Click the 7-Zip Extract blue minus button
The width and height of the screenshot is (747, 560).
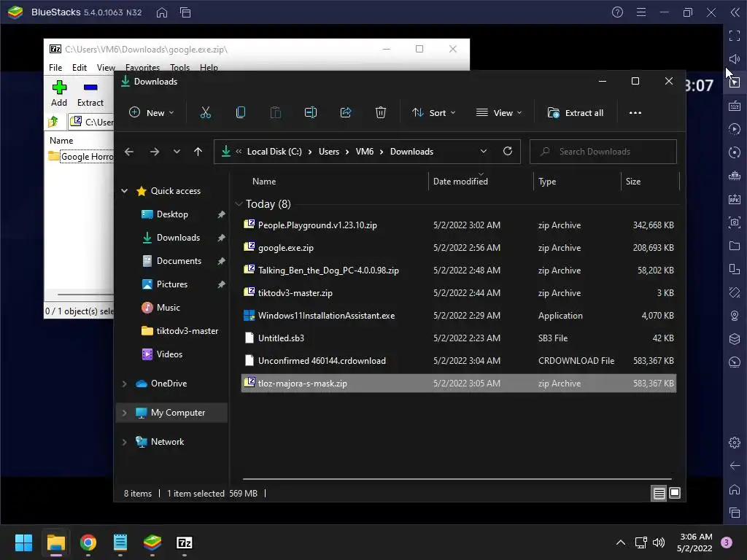point(90,93)
